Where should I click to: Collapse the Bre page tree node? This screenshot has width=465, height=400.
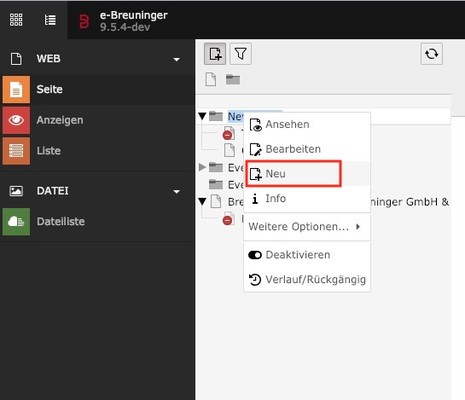[x=202, y=202]
